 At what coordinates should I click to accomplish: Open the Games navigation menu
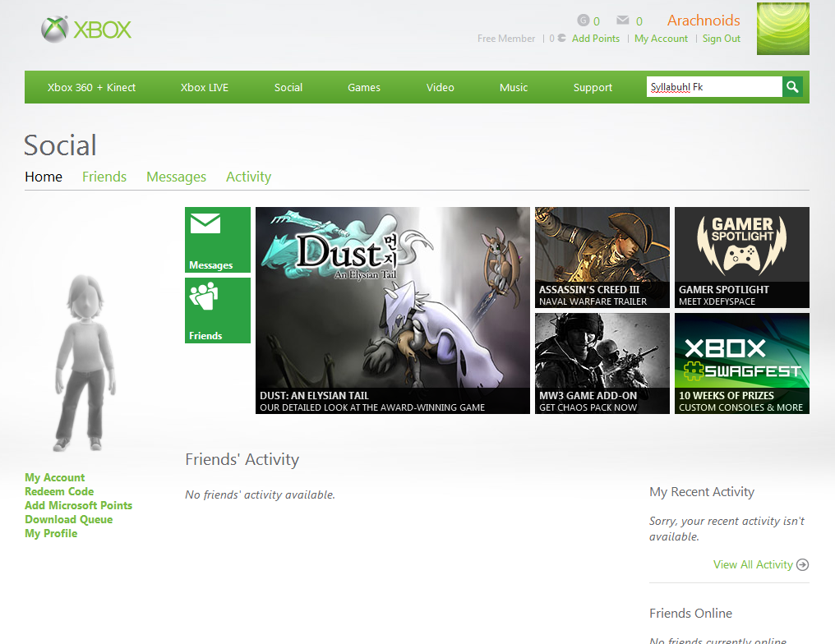(x=364, y=87)
